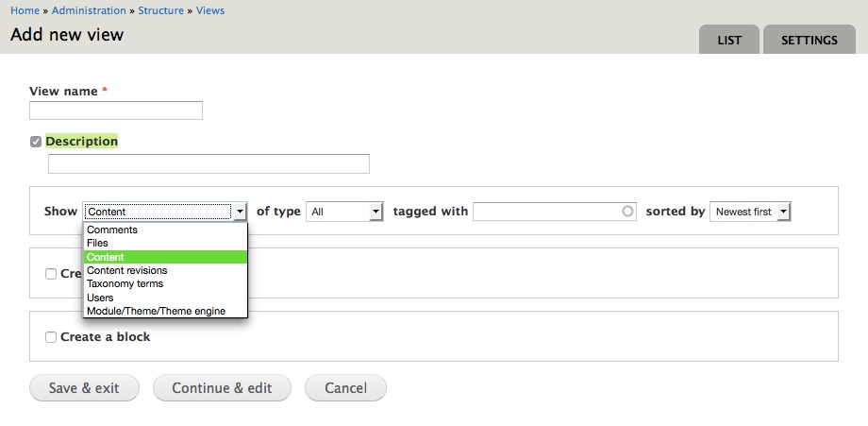Switch to the LIST tab
This screenshot has height=426, width=868.
coord(729,41)
